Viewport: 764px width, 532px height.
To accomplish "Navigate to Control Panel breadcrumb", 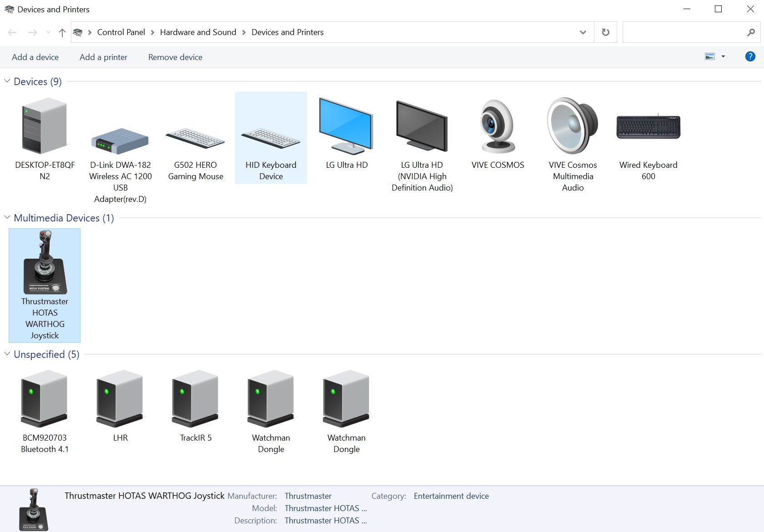I will (121, 32).
